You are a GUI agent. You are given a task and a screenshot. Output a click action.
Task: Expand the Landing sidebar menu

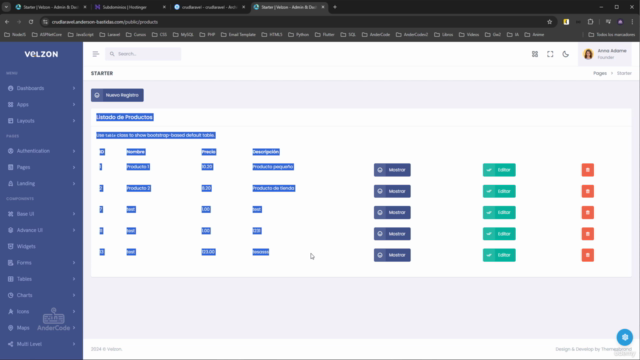point(41,184)
